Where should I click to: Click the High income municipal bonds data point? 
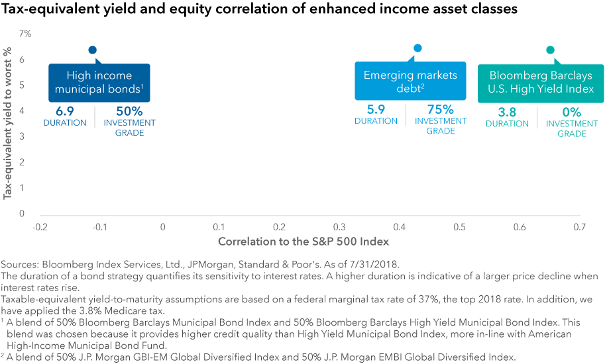(93, 50)
